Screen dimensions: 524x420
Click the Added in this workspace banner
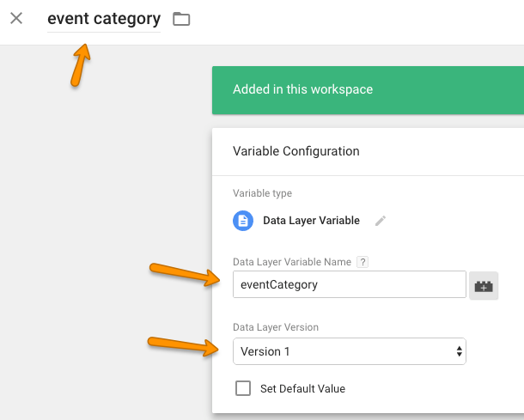pyautogui.click(x=368, y=90)
